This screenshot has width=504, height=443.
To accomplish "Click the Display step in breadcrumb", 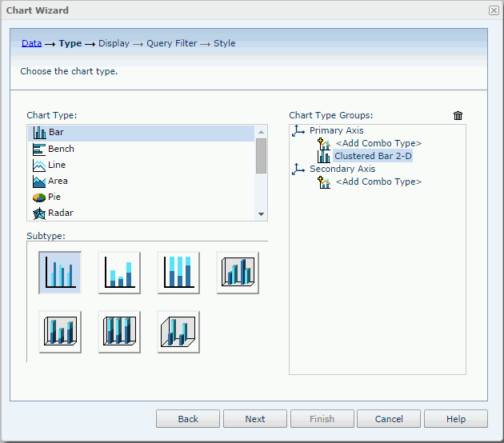I will click(x=114, y=43).
